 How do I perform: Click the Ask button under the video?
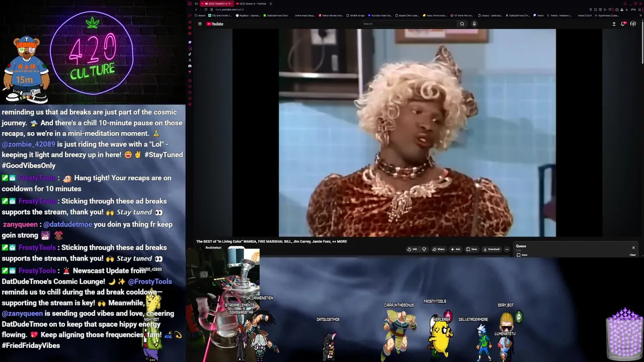tap(455, 249)
